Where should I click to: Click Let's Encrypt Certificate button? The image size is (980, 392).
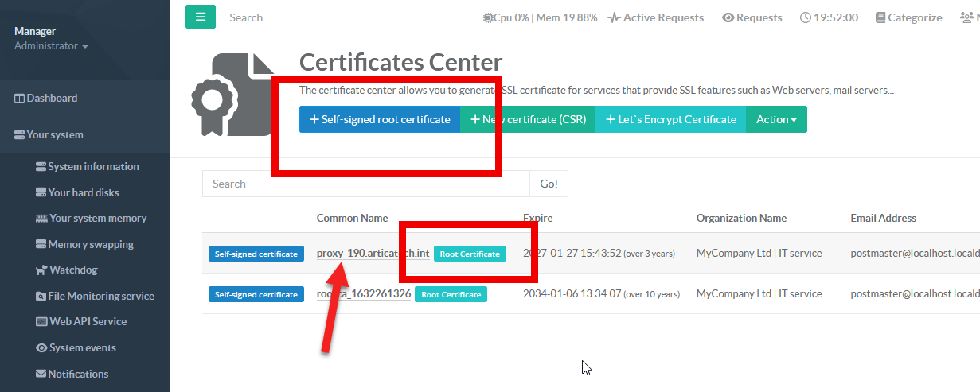(x=670, y=119)
